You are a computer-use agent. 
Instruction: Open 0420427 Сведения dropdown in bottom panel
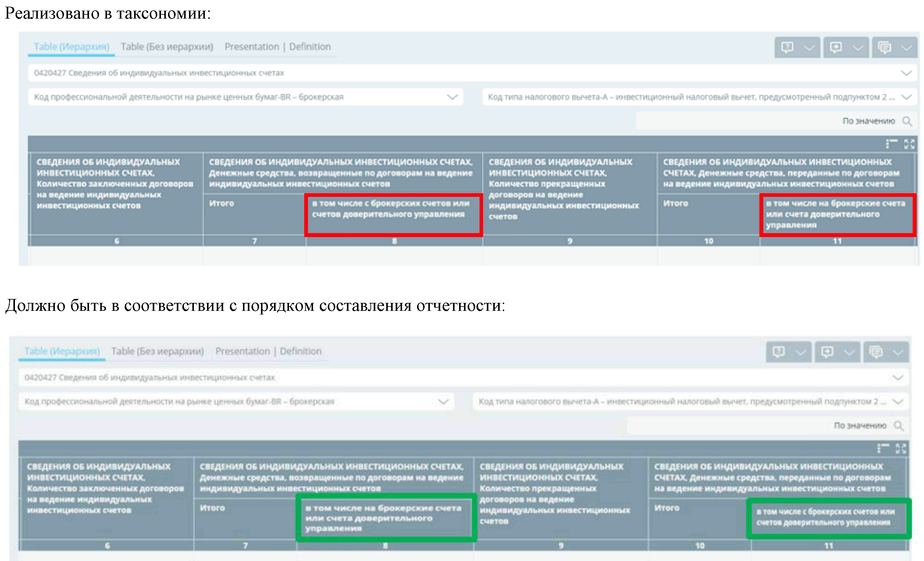pos(463,377)
